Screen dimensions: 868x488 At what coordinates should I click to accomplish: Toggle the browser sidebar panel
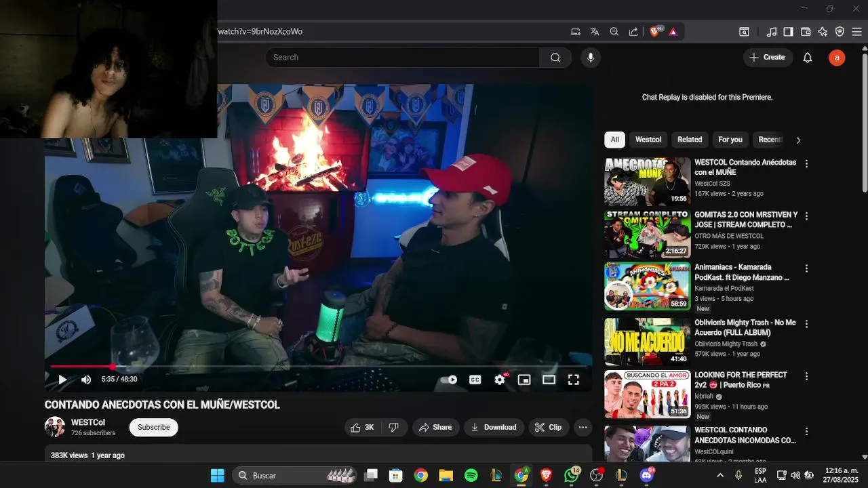pyautogui.click(x=788, y=31)
